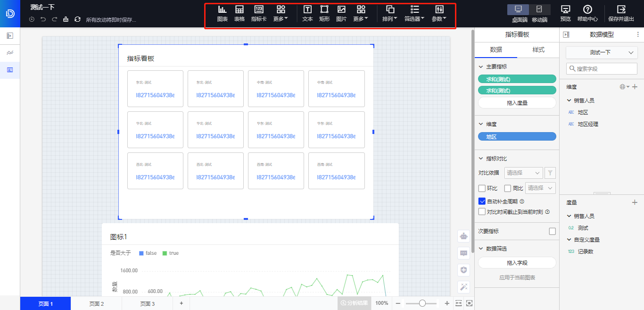Switch to 移动端 mobile view
The height and width of the screenshot is (310, 644).
[x=539, y=13]
